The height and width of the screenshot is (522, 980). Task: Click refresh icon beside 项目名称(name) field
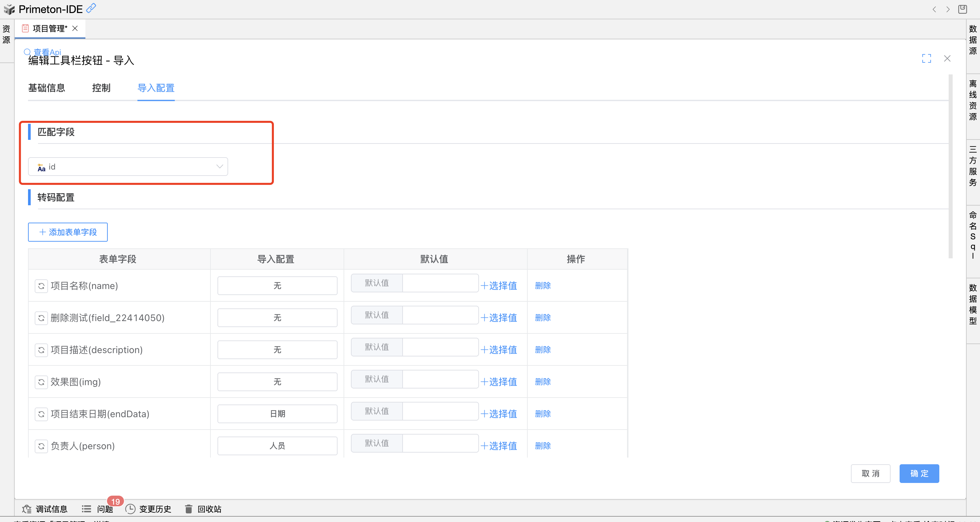pyautogui.click(x=41, y=286)
